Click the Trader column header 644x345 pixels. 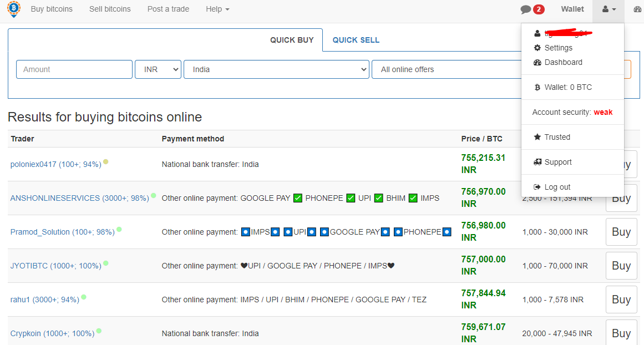pyautogui.click(x=23, y=139)
